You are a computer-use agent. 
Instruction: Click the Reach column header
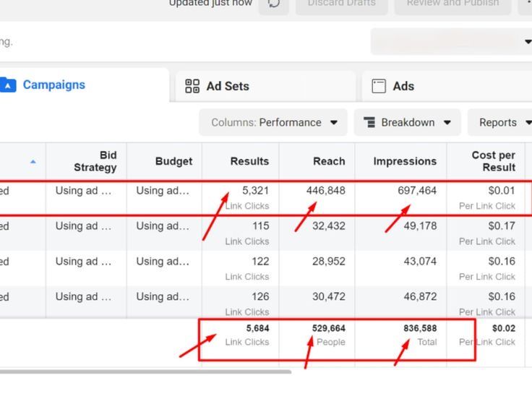pos(329,161)
